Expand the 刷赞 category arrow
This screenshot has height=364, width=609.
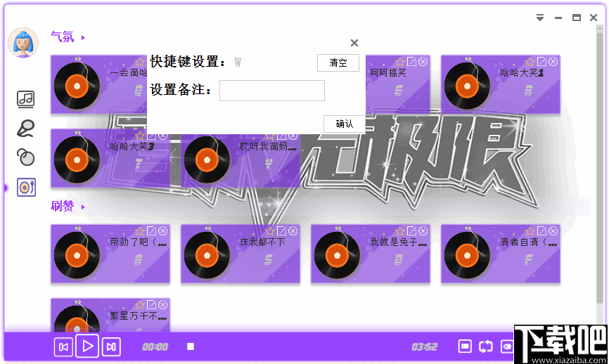83,207
